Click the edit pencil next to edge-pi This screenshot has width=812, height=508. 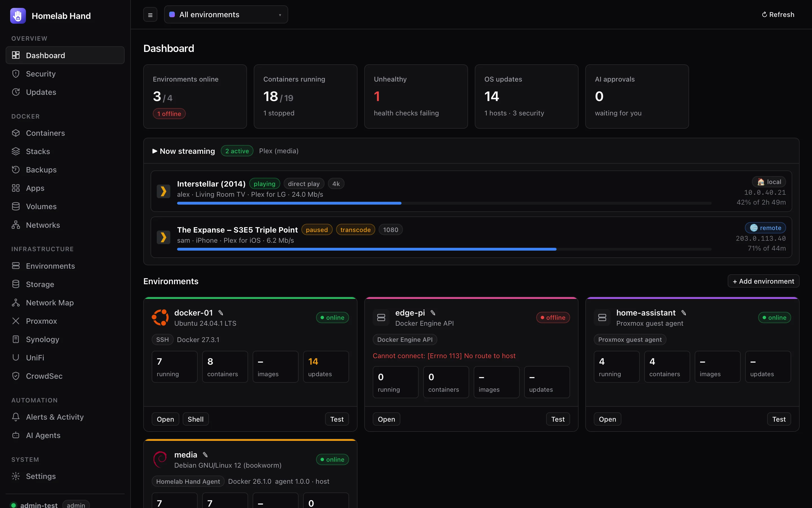pos(433,313)
